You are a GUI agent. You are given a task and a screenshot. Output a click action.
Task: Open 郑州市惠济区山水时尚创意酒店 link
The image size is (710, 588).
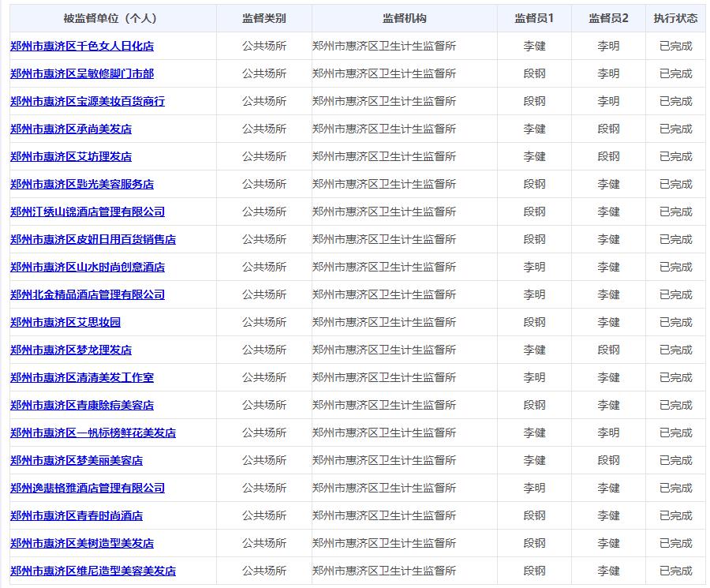click(x=88, y=267)
